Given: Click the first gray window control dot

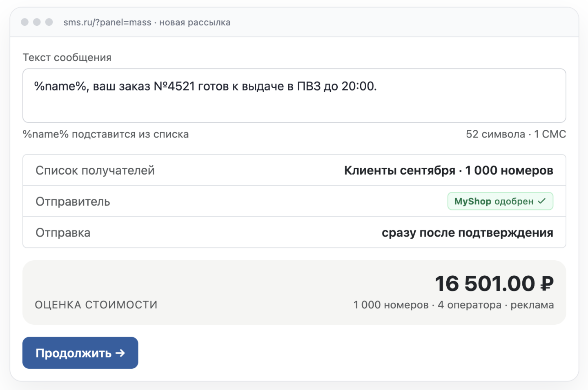Looking at the screenshot, I should point(25,22).
